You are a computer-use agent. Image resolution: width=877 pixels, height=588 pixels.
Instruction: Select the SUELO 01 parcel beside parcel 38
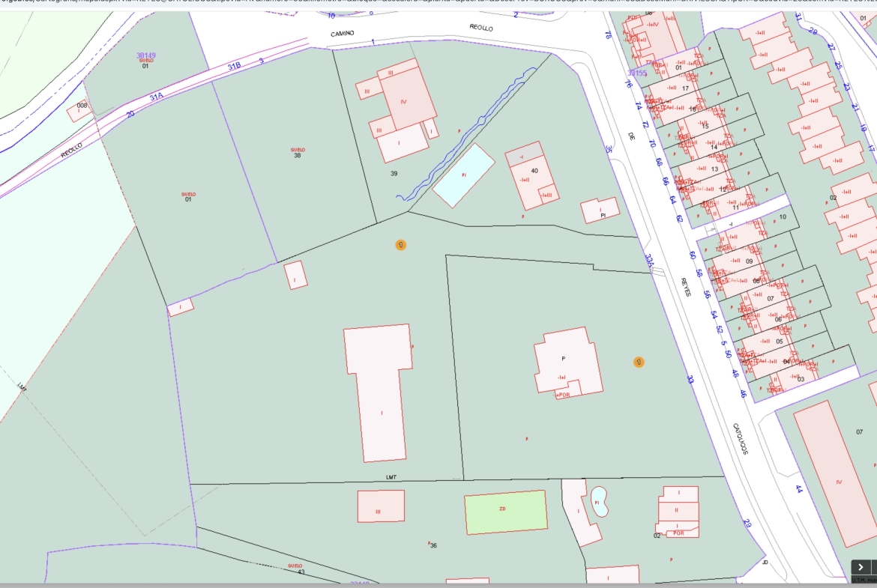click(x=188, y=197)
